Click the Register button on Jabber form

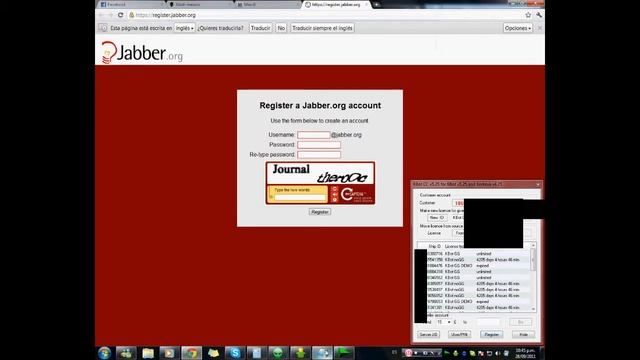pyautogui.click(x=320, y=212)
